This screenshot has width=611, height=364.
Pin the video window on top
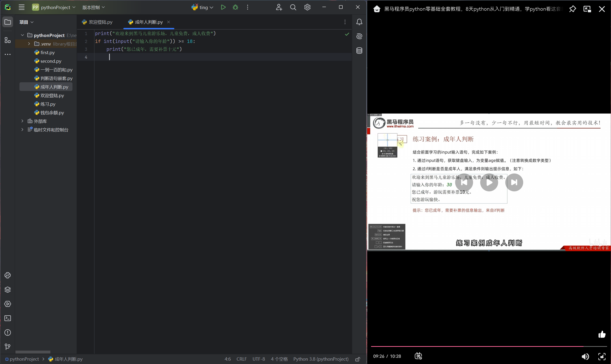point(573,9)
